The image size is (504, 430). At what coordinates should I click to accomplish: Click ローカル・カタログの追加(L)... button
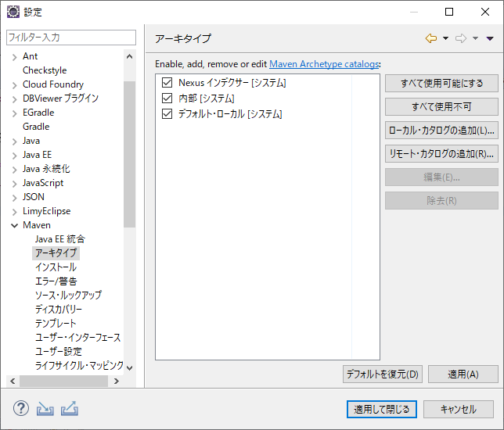[441, 131]
